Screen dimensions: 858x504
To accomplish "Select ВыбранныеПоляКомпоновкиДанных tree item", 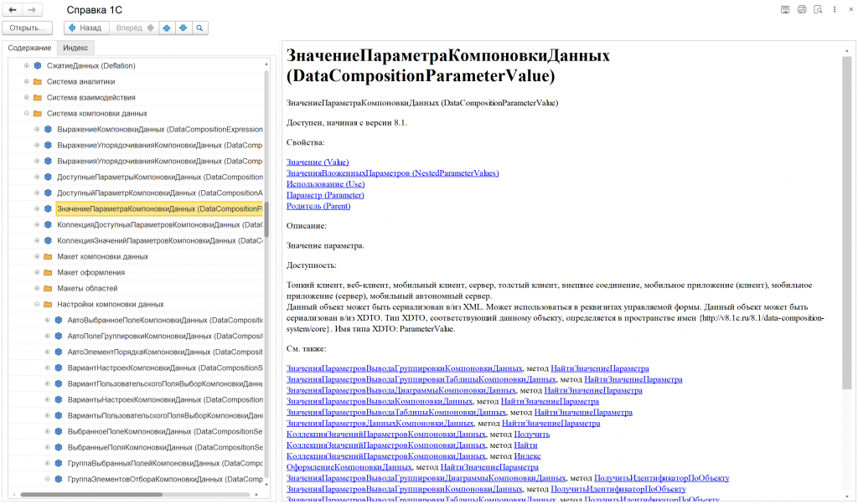I will click(165, 447).
